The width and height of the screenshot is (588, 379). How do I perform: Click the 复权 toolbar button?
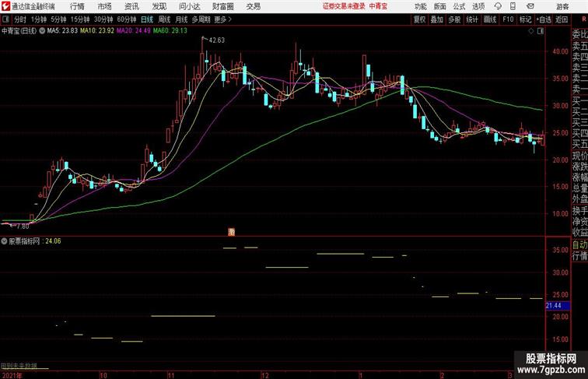click(419, 19)
